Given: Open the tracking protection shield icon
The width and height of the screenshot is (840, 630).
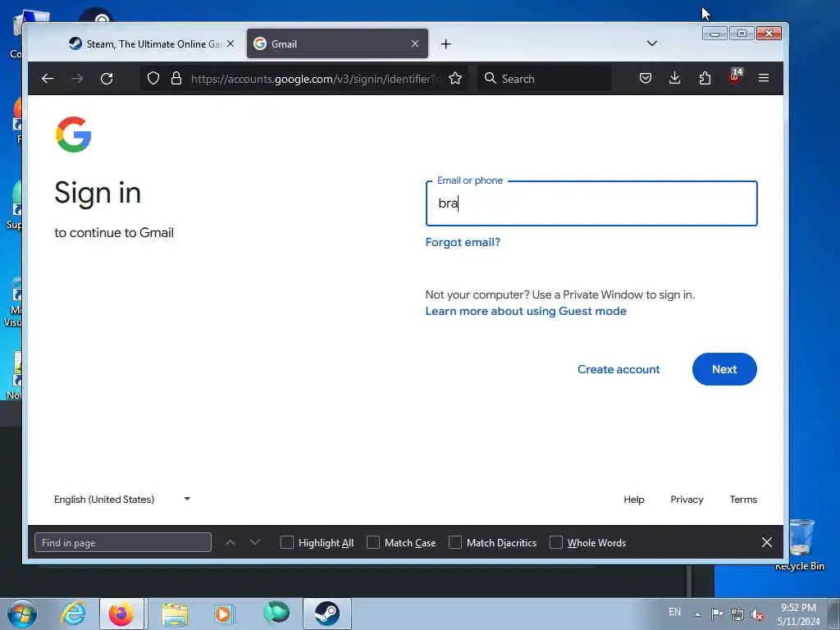Looking at the screenshot, I should click(x=153, y=79).
